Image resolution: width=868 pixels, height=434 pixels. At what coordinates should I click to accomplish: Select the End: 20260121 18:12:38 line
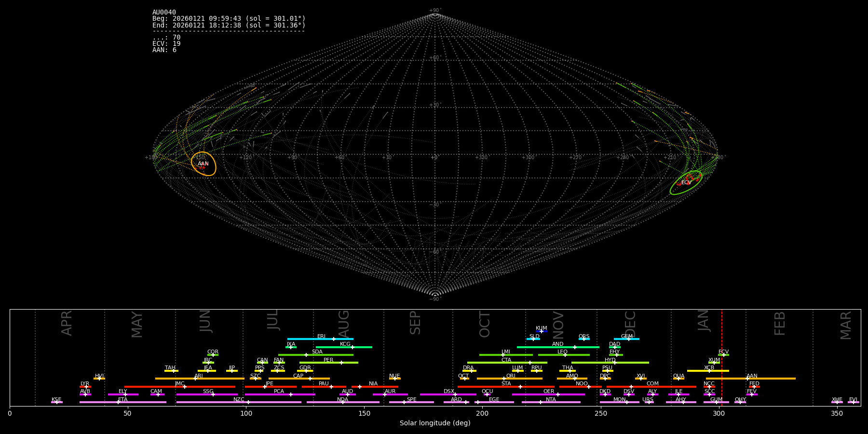(x=229, y=25)
